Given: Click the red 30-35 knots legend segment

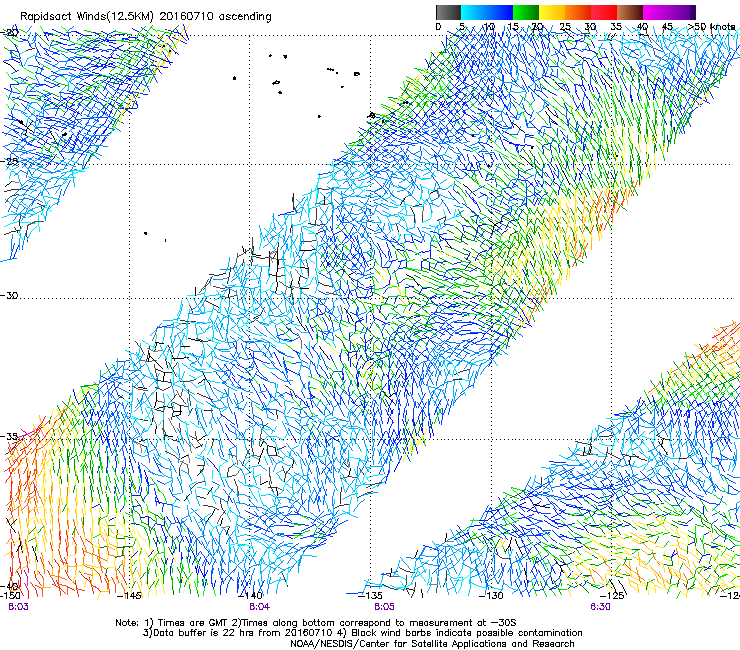Looking at the screenshot, I should [x=604, y=12].
